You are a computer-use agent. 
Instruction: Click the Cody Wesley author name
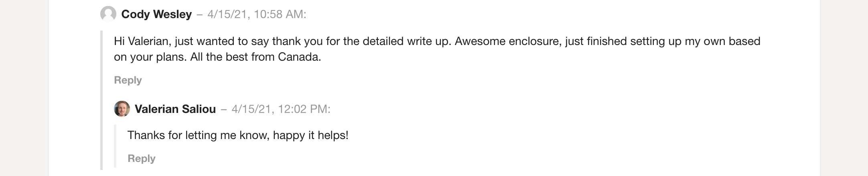click(156, 14)
